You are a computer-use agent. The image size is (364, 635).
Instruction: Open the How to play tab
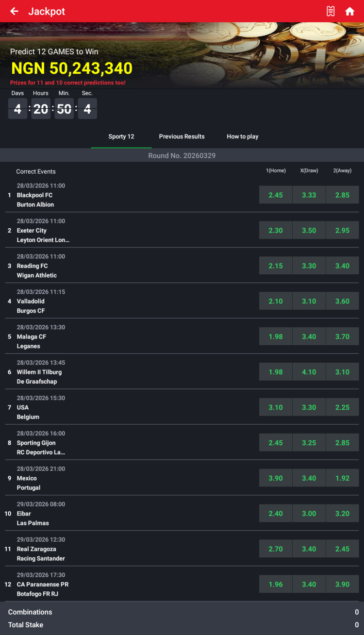point(242,136)
